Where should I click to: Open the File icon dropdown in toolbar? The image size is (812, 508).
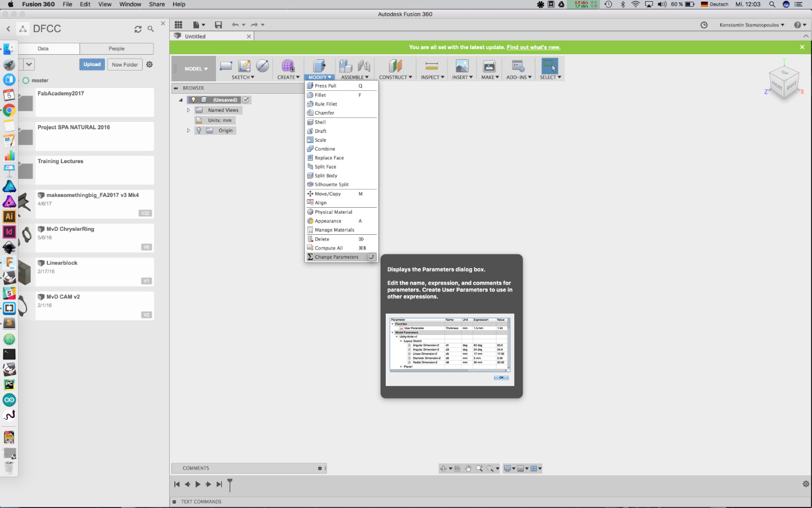pos(198,25)
